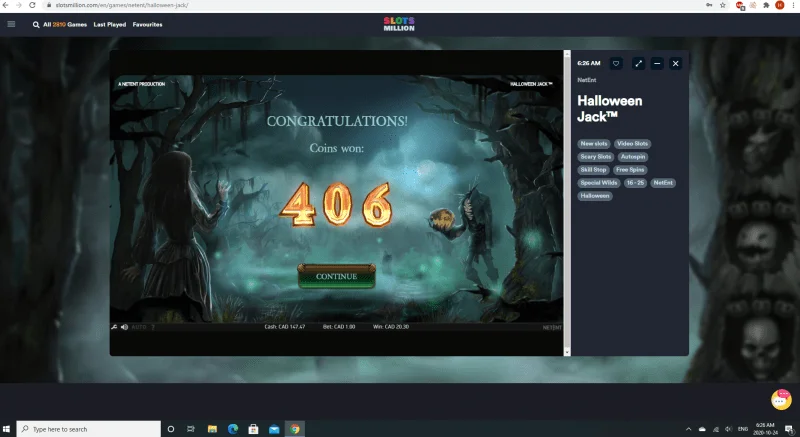Bookmark page with star icon

723,5
